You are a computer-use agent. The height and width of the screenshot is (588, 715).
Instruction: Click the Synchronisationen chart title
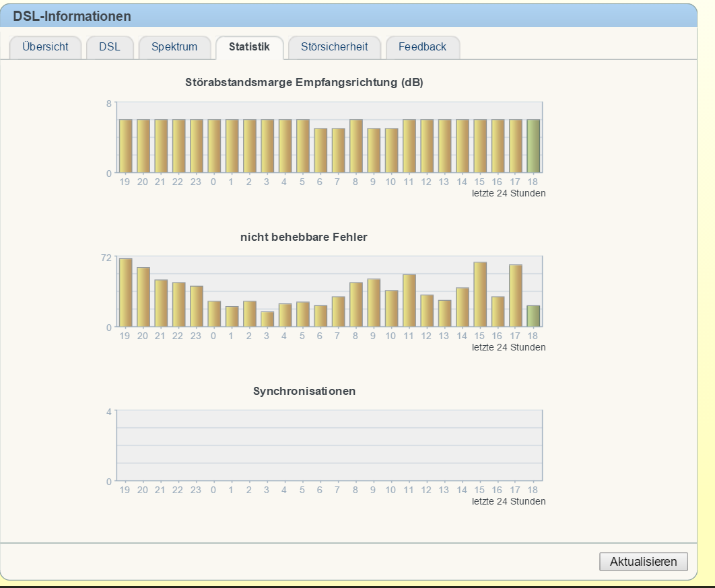304,391
